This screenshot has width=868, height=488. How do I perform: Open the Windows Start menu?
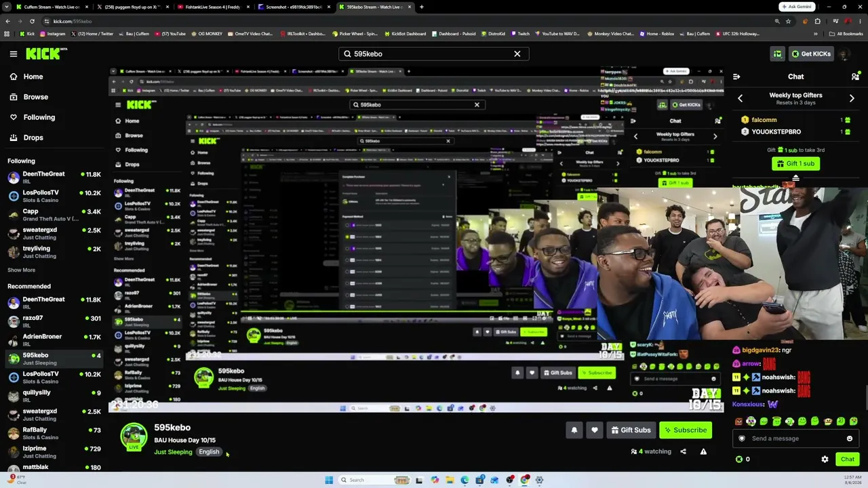(329, 480)
